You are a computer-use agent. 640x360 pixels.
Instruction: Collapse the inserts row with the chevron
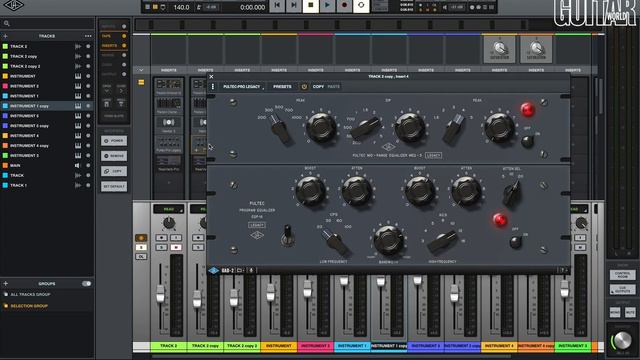click(x=141, y=70)
